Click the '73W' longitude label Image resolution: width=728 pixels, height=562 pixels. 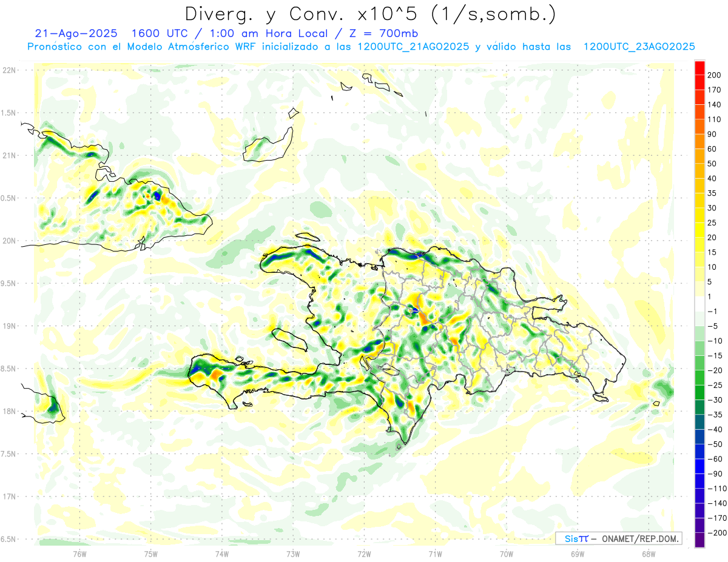(x=293, y=554)
